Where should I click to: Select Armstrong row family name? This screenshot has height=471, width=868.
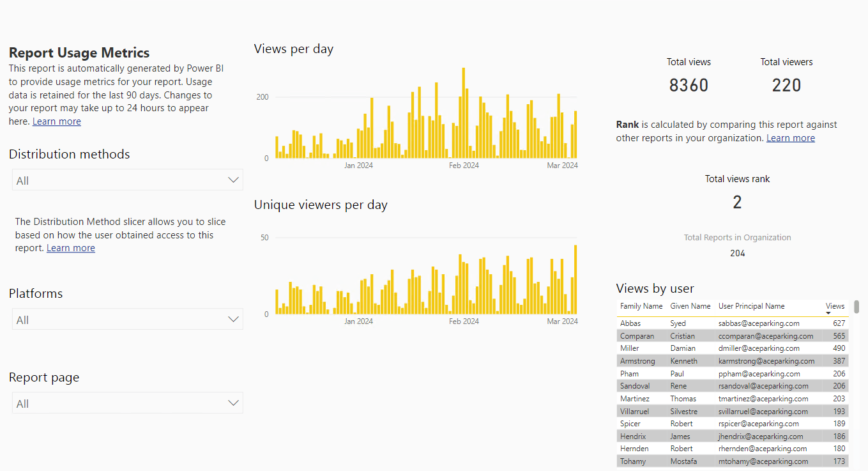(x=637, y=361)
